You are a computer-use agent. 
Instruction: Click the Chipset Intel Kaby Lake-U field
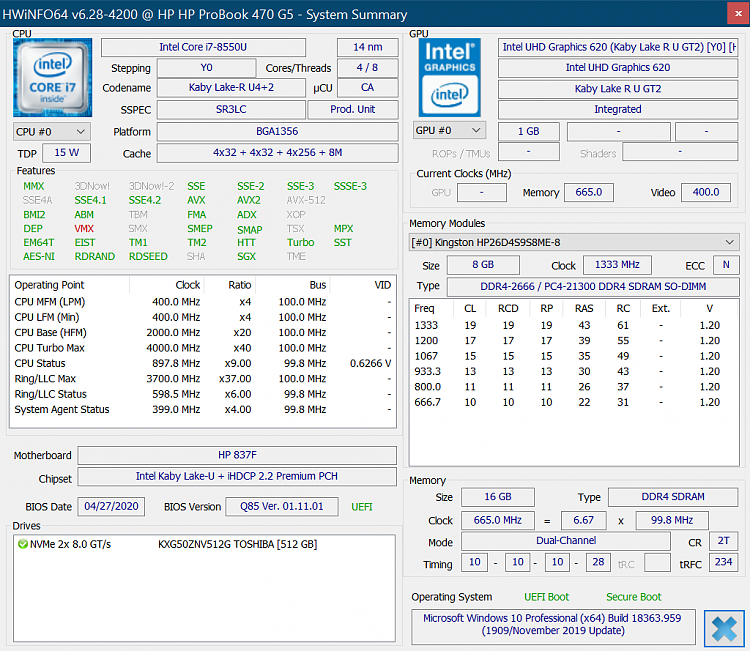pos(237,476)
